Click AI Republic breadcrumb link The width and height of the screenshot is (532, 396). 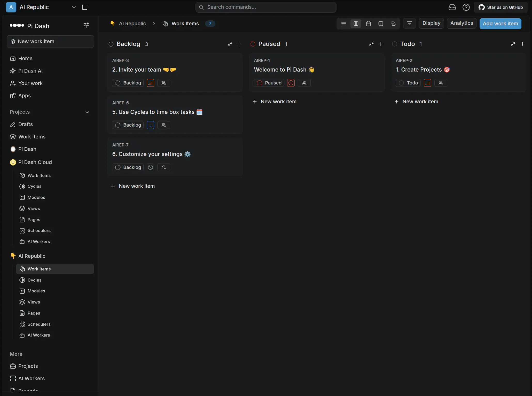click(x=128, y=24)
